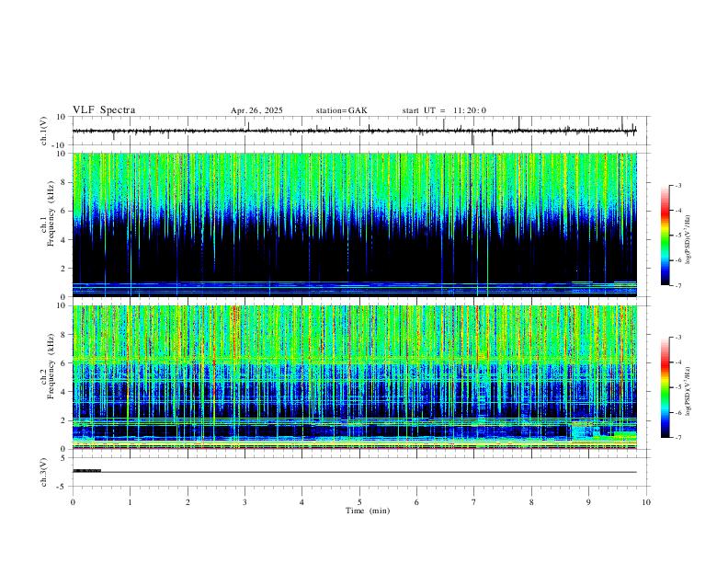Viewport: 728px width, 563px height.
Task: Click the time axis tick label '9'
Action: click(x=588, y=502)
